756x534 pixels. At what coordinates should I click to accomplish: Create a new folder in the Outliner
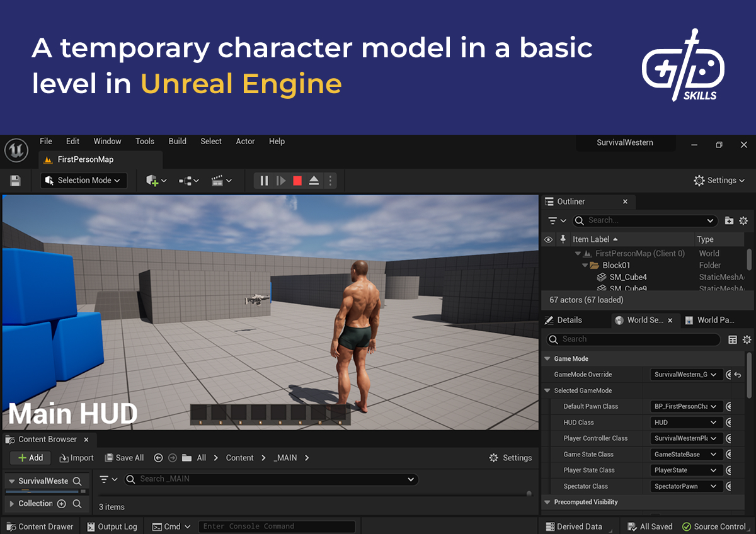click(729, 220)
